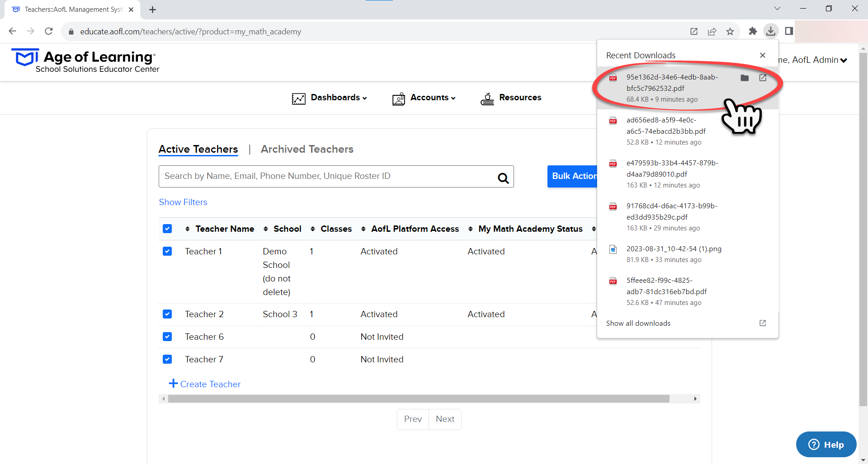The width and height of the screenshot is (868, 464).
Task: Open page in app icon in address bar
Action: (x=694, y=31)
